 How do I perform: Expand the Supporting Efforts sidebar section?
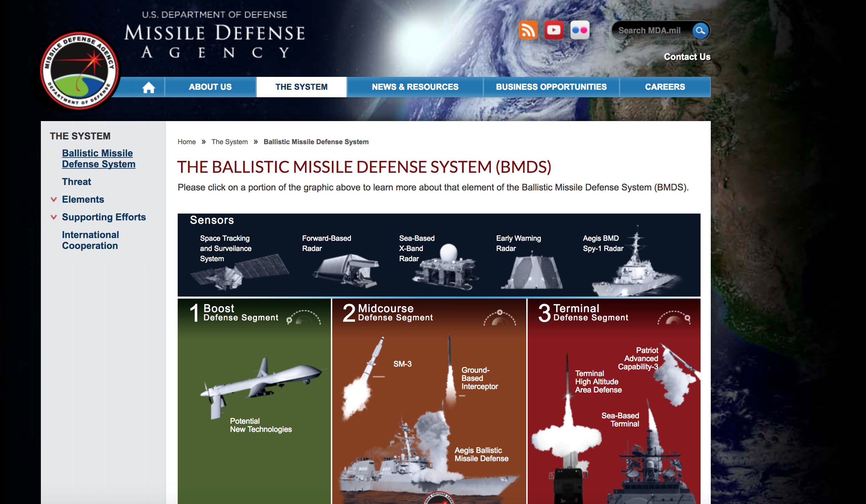pos(54,217)
